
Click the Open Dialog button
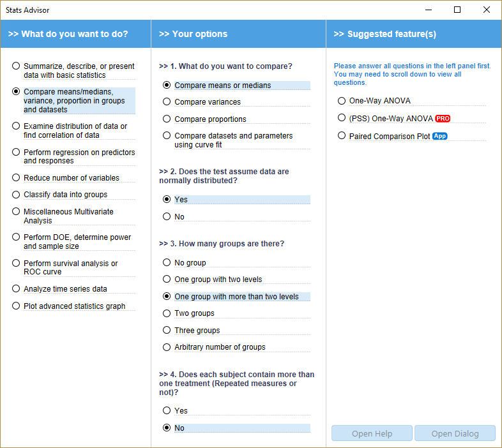[x=455, y=433]
